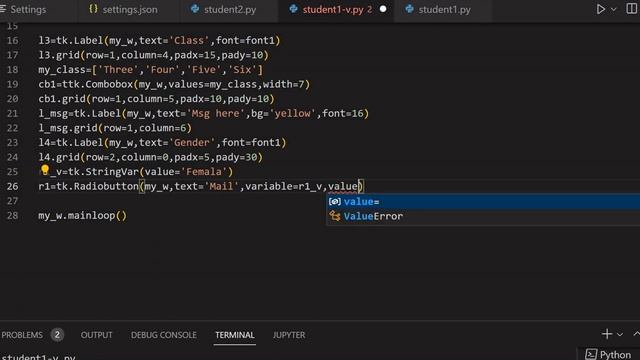The width and height of the screenshot is (640, 360).
Task: Switch to the settings.json tab
Action: pos(129,9)
